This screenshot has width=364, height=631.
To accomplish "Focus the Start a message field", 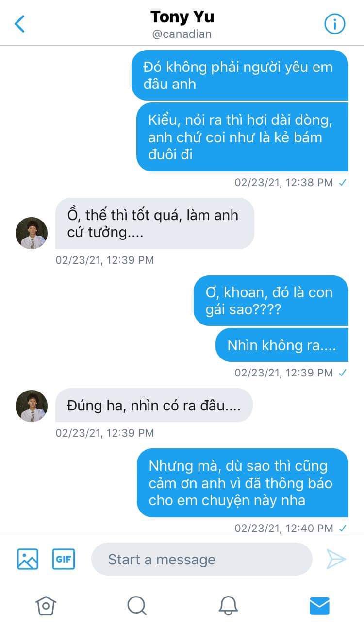I will pyautogui.click(x=201, y=559).
